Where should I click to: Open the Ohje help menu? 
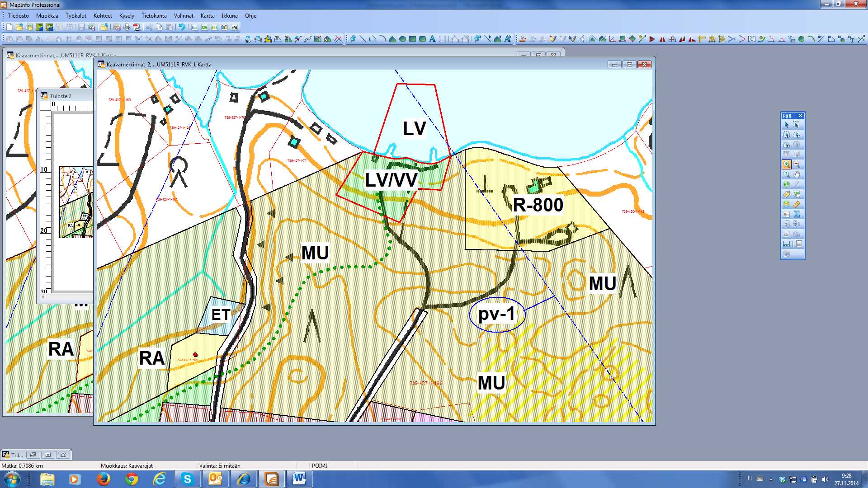tap(250, 15)
